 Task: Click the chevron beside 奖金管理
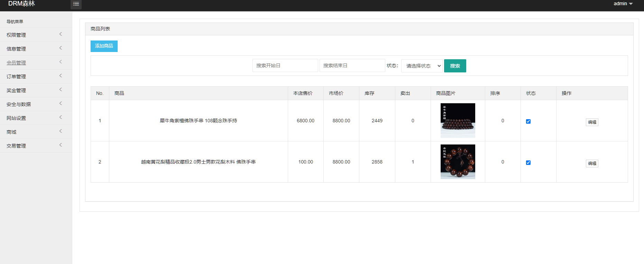click(61, 90)
